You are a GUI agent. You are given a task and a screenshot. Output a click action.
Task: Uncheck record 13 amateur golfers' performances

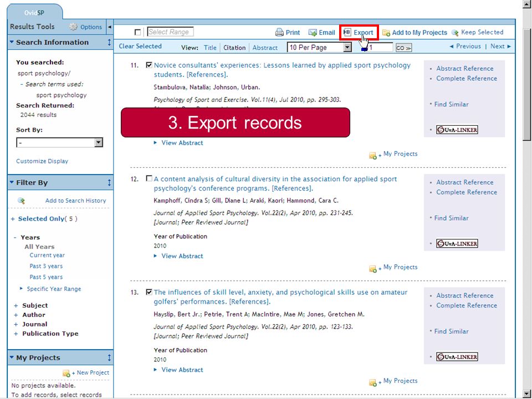[149, 292]
